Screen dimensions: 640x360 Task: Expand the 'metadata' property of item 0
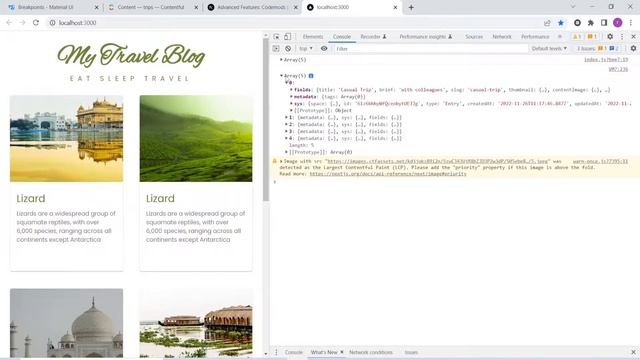(x=291, y=97)
